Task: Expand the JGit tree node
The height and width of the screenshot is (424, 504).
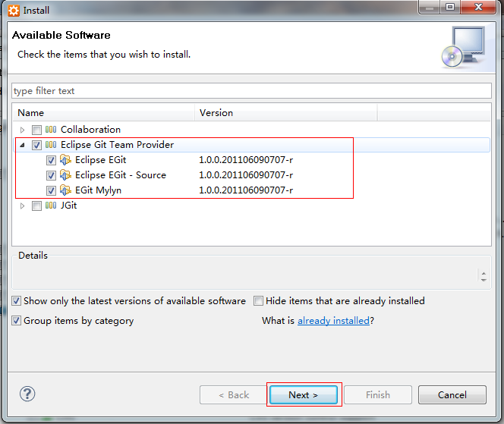Action: point(22,206)
